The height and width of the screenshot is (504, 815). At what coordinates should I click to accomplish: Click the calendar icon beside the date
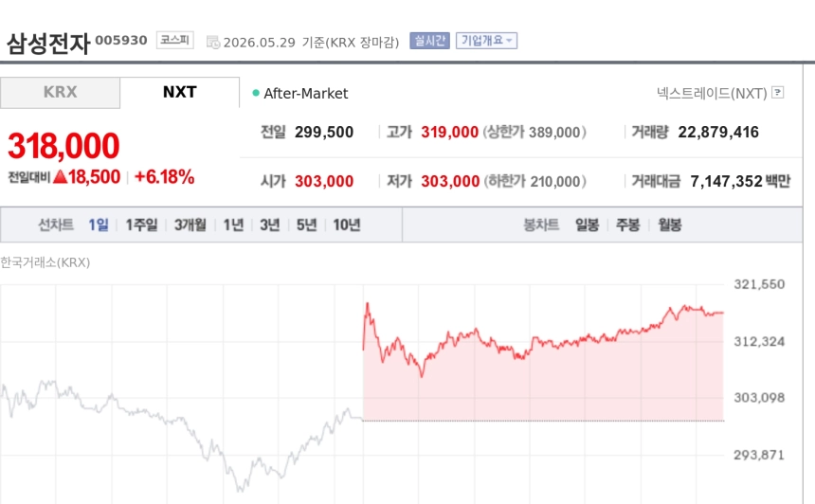(213, 42)
